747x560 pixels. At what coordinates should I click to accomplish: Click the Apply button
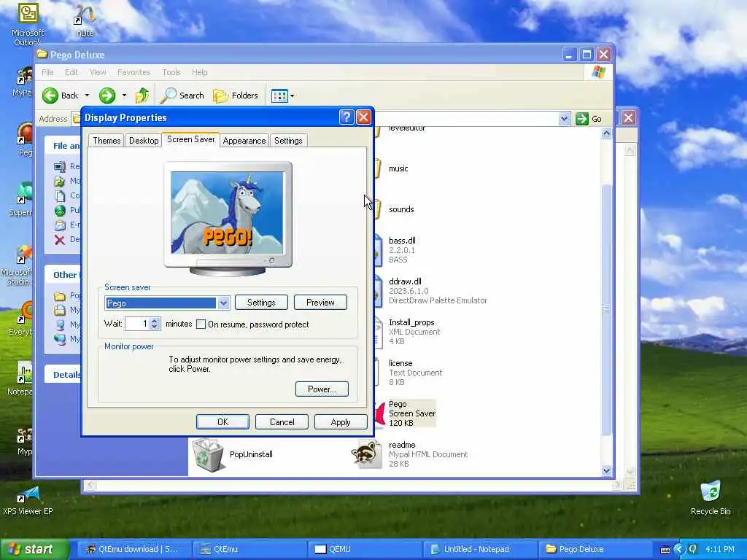[341, 422]
